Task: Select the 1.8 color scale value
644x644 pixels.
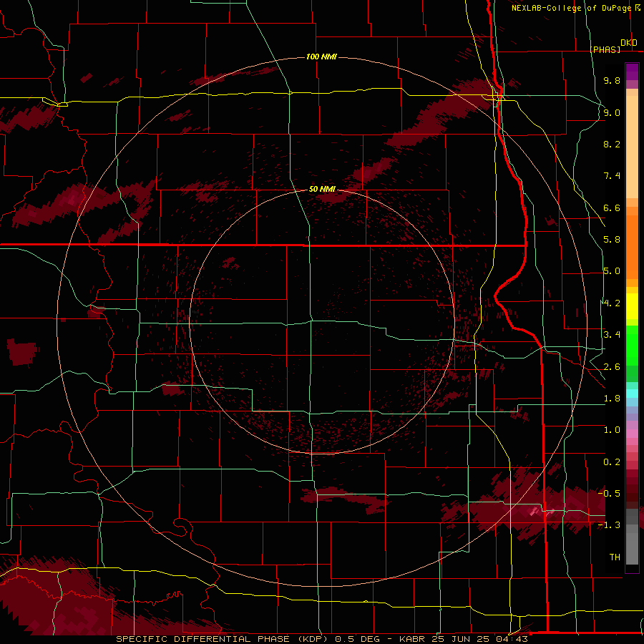Action: (612, 399)
